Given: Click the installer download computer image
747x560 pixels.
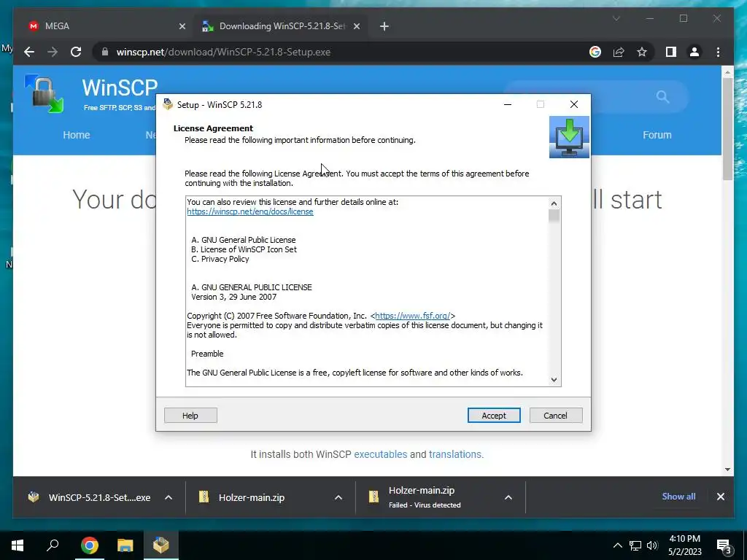Looking at the screenshot, I should 569,137.
